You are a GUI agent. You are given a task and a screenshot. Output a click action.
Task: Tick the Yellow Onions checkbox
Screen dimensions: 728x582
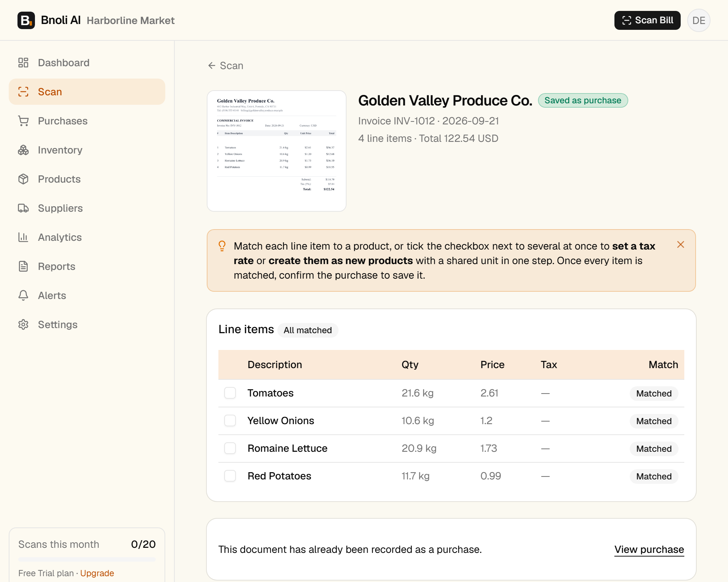coord(230,420)
